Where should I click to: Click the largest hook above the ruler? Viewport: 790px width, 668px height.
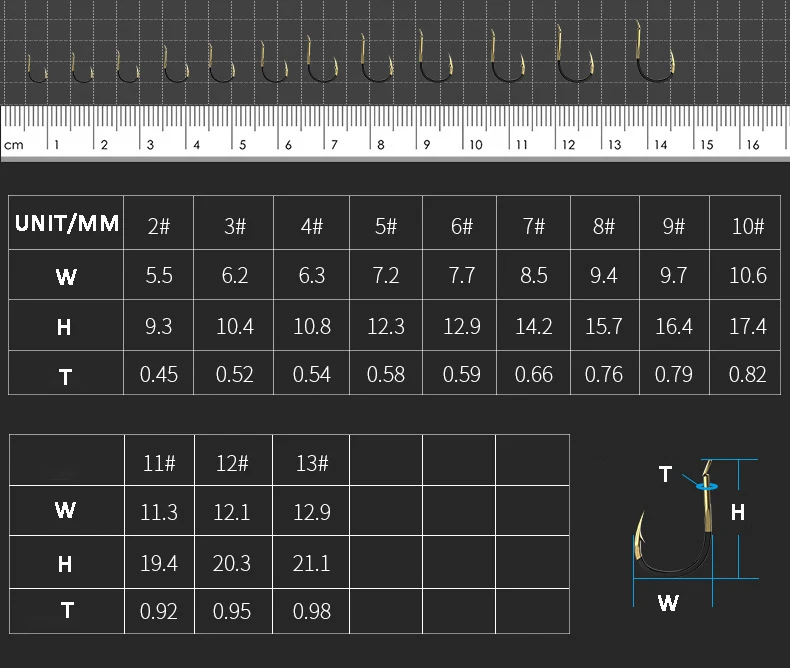click(655, 51)
